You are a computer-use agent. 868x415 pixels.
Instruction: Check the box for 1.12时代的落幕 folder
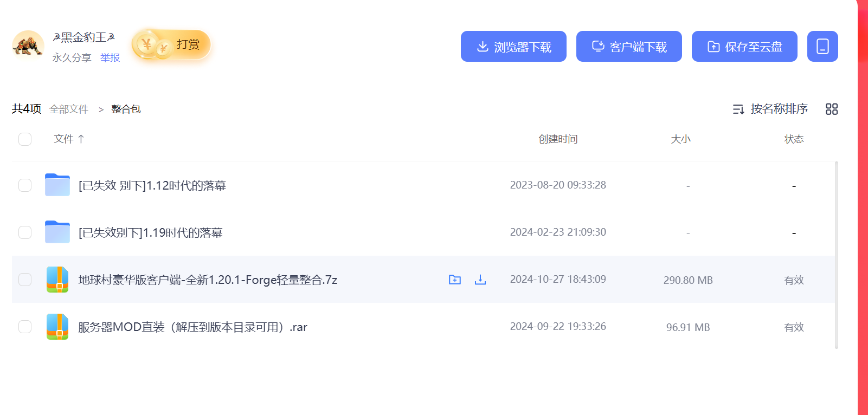pyautogui.click(x=25, y=185)
